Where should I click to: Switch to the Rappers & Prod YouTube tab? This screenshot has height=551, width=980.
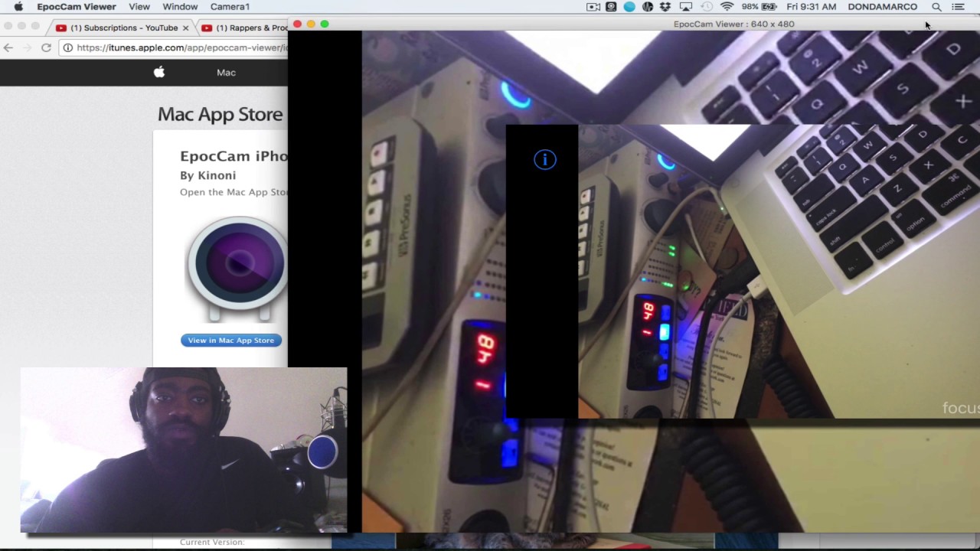pos(243,28)
